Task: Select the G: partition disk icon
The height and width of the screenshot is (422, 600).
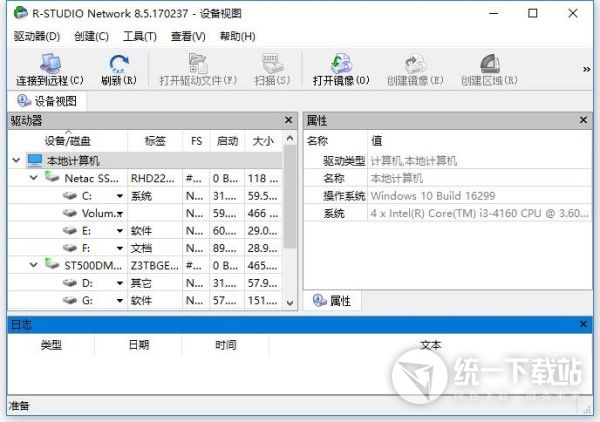Action: pos(70,300)
